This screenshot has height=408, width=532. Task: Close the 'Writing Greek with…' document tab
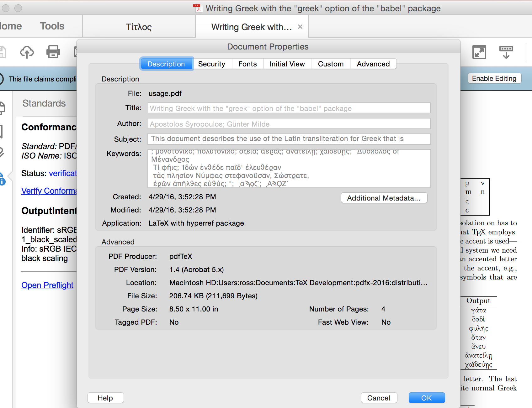pyautogui.click(x=300, y=27)
